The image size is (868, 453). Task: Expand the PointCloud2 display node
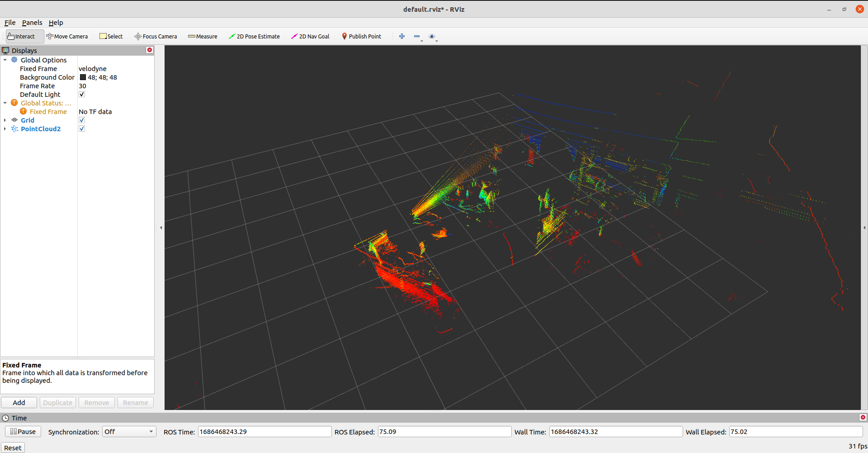point(5,129)
